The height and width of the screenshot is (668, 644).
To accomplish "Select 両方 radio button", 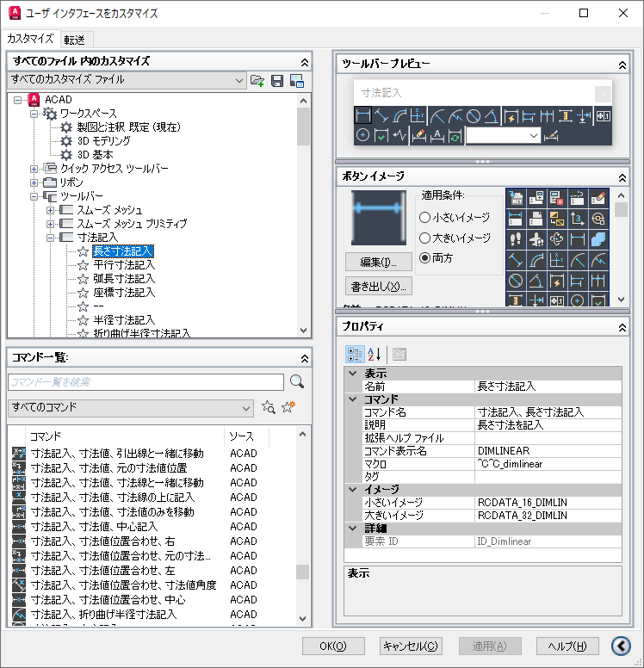I will pos(424,257).
